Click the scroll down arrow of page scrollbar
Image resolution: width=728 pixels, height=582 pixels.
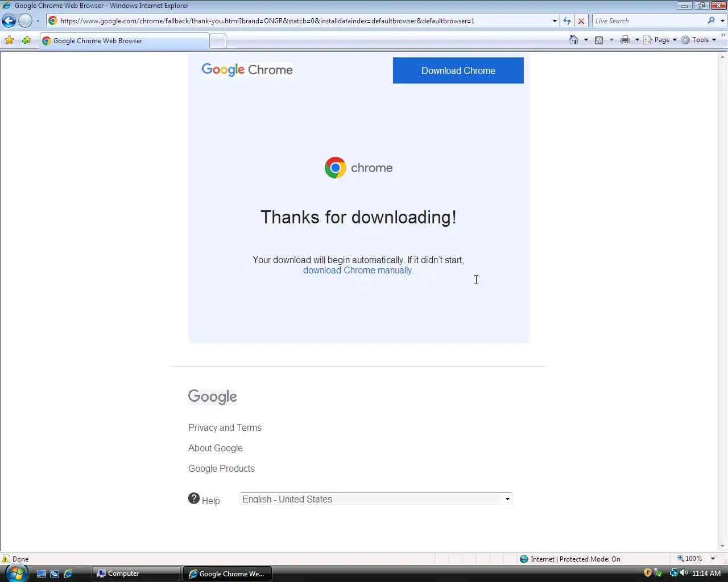[723, 547]
